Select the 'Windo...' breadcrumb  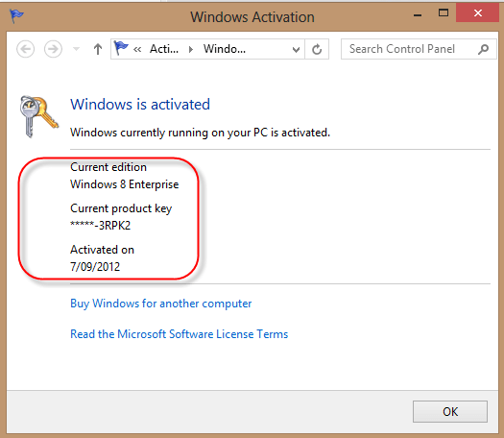pos(225,49)
